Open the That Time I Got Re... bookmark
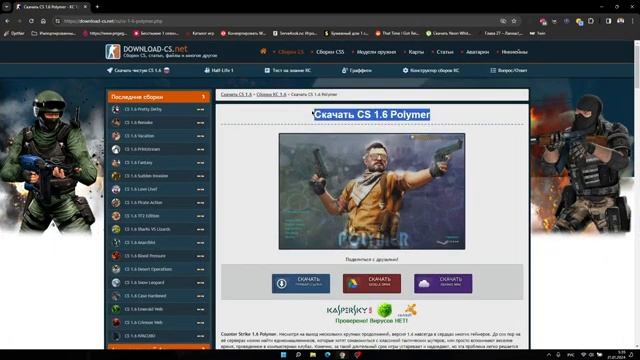This screenshot has height=360, width=640. click(x=398, y=33)
